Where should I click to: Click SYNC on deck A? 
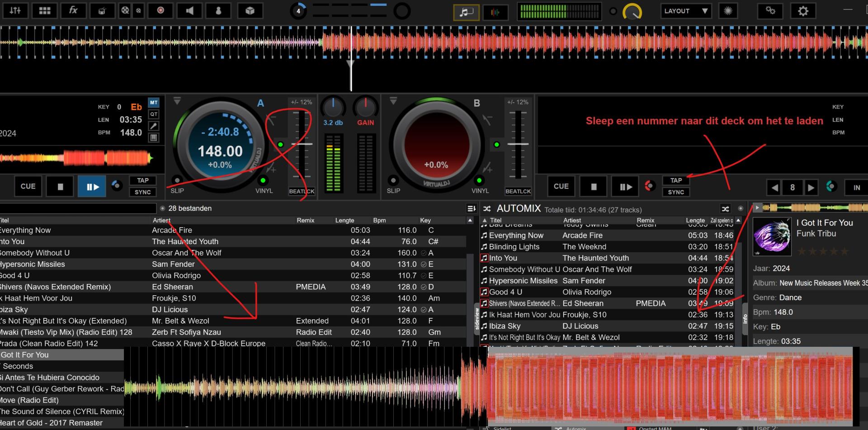pos(143,192)
